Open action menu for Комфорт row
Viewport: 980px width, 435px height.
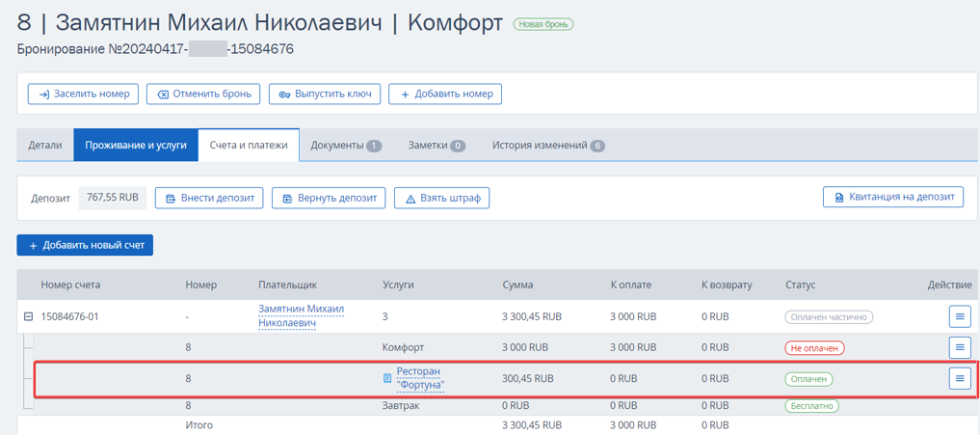[960, 347]
